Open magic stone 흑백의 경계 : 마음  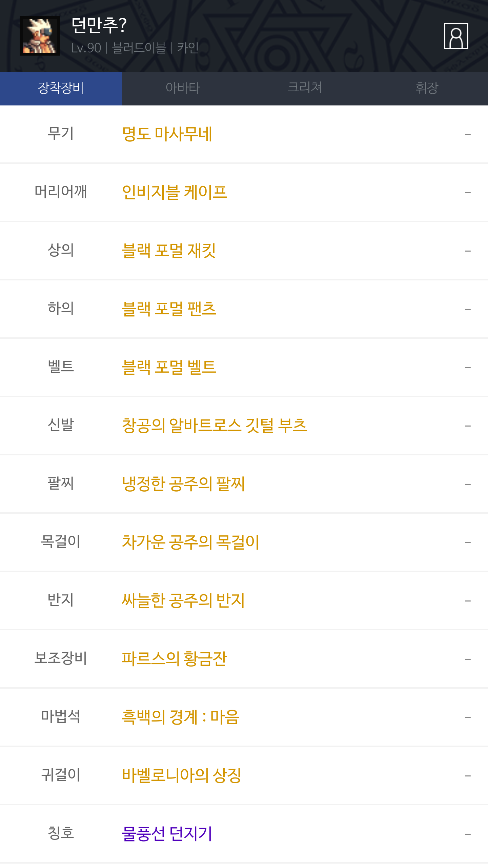click(x=181, y=717)
